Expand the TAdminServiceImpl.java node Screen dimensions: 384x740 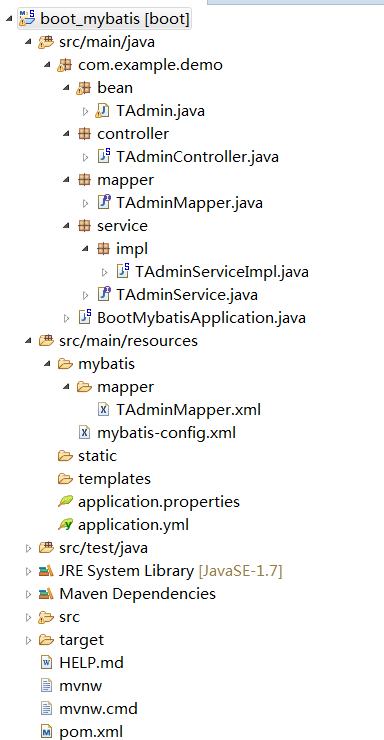[104, 272]
